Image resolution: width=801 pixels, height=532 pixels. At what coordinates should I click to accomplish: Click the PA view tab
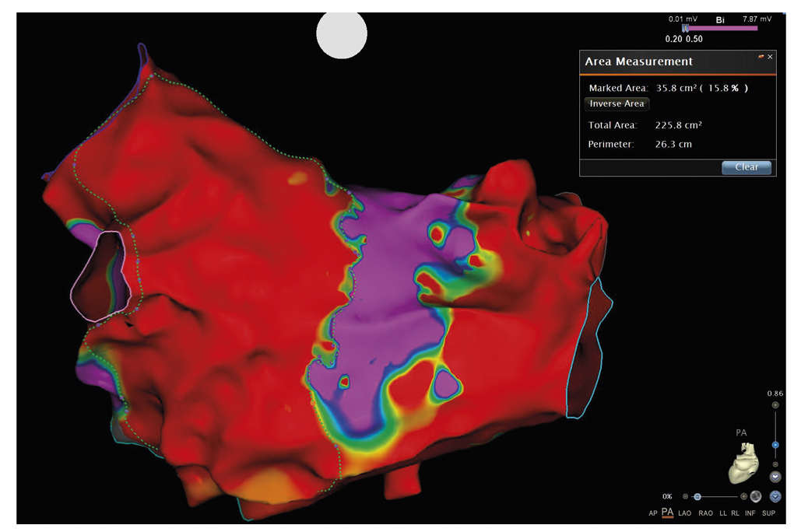click(667, 513)
